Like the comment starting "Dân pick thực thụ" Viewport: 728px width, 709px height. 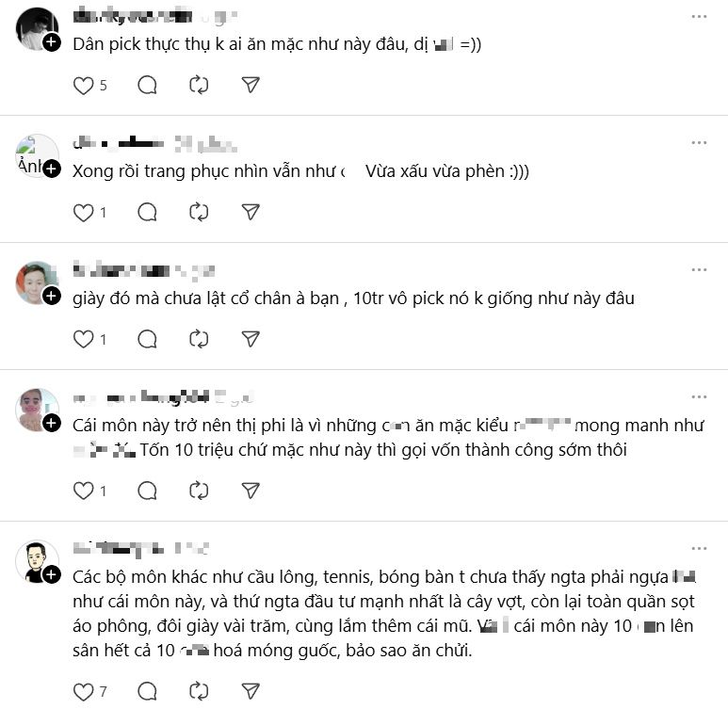pyautogui.click(x=84, y=86)
